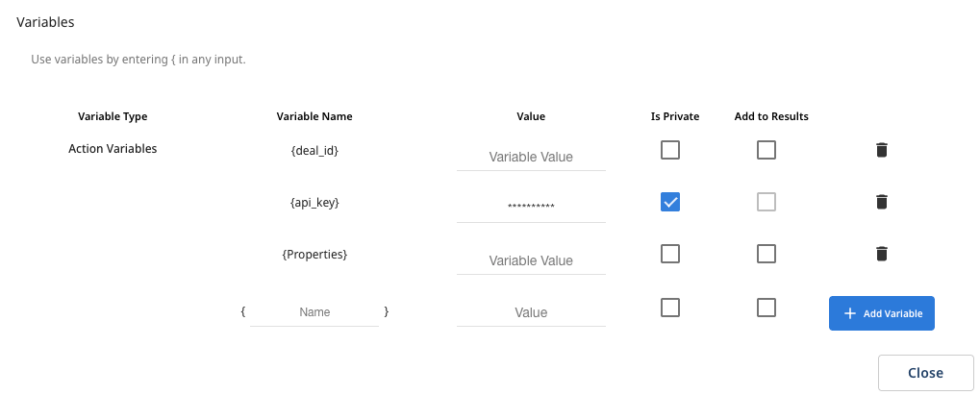This screenshot has height=395, width=980.
Task: Toggle Add to Results for api_key
Action: (766, 202)
